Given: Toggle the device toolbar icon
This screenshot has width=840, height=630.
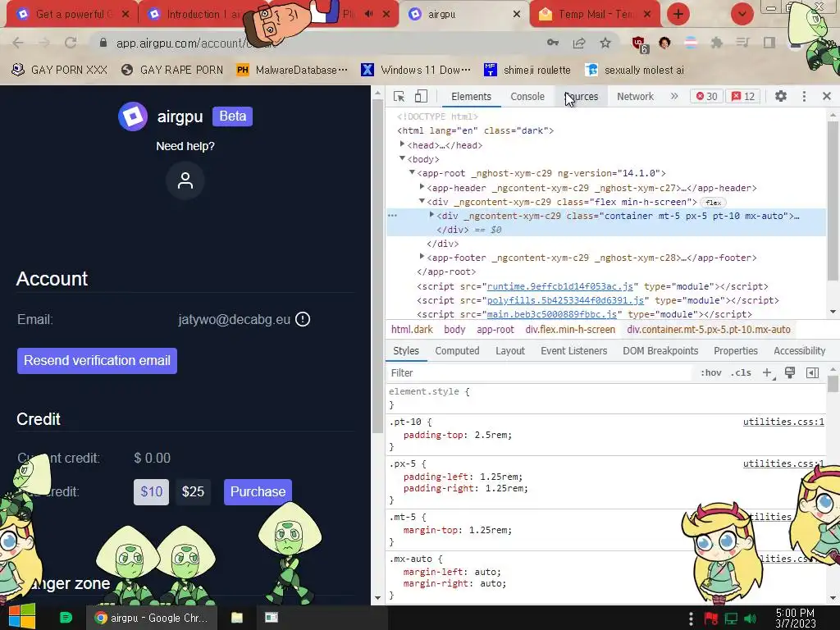Looking at the screenshot, I should coord(421,97).
